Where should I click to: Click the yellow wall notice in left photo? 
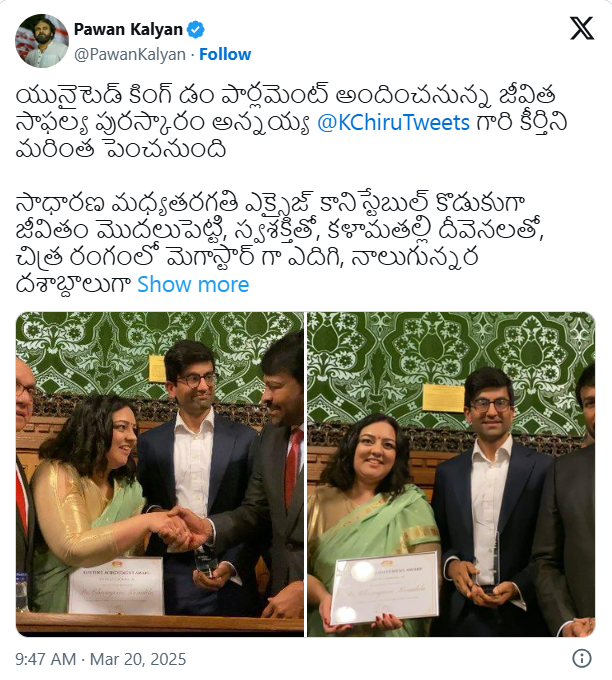(x=157, y=369)
